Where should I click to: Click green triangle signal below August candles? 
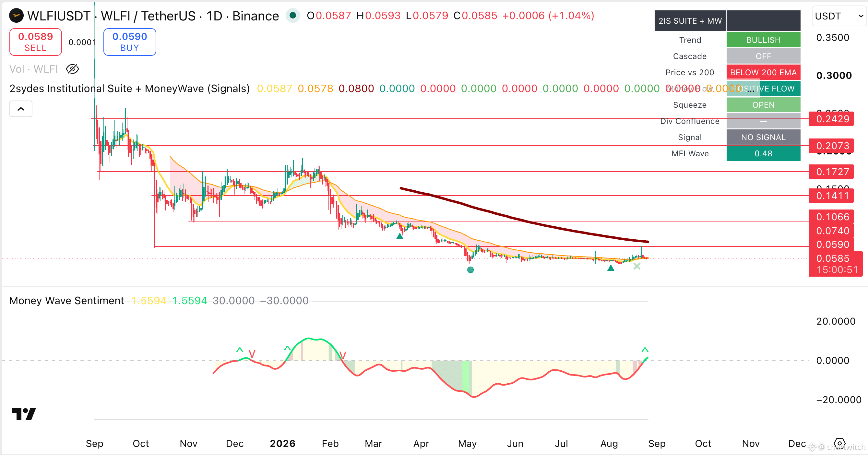pos(611,268)
